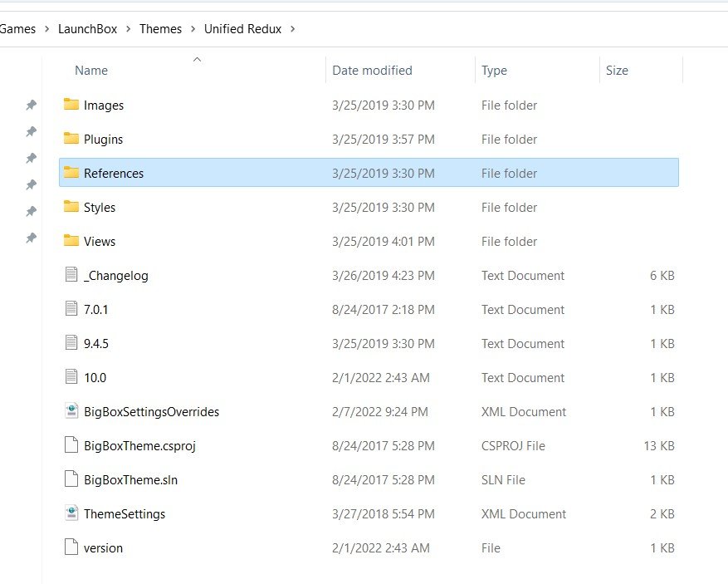Click the 3/26/2019 4:23 PM date cell
Image resolution: width=728 pixels, height=584 pixels.
[384, 276]
